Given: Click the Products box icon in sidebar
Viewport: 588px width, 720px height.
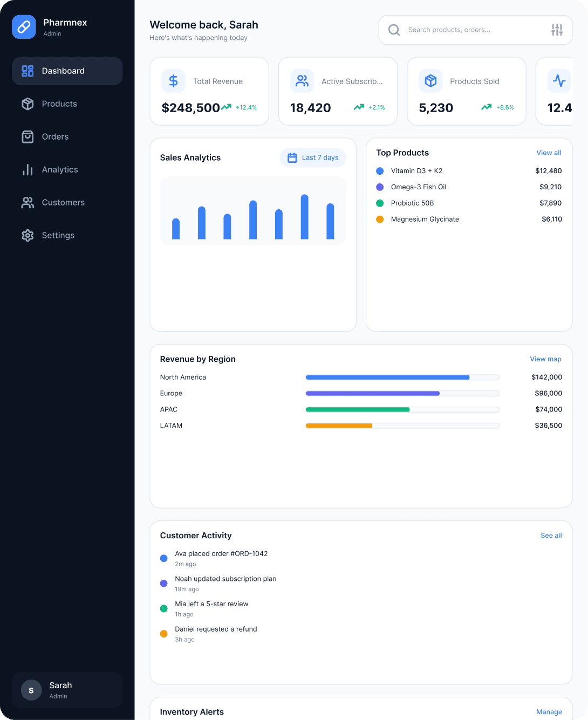Looking at the screenshot, I should click(x=28, y=104).
